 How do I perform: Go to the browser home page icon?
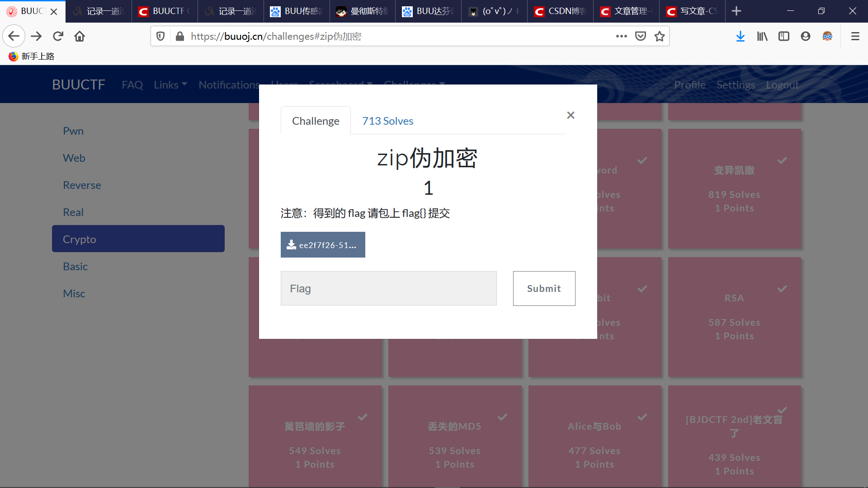(x=80, y=36)
